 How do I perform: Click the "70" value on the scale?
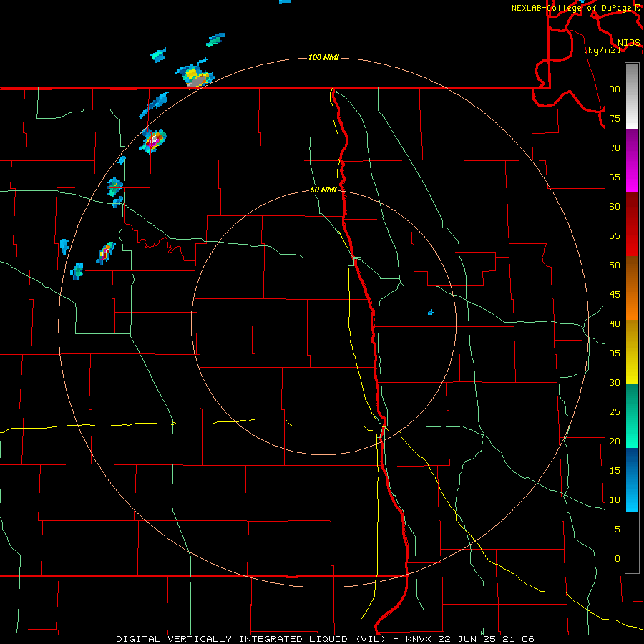(x=615, y=148)
